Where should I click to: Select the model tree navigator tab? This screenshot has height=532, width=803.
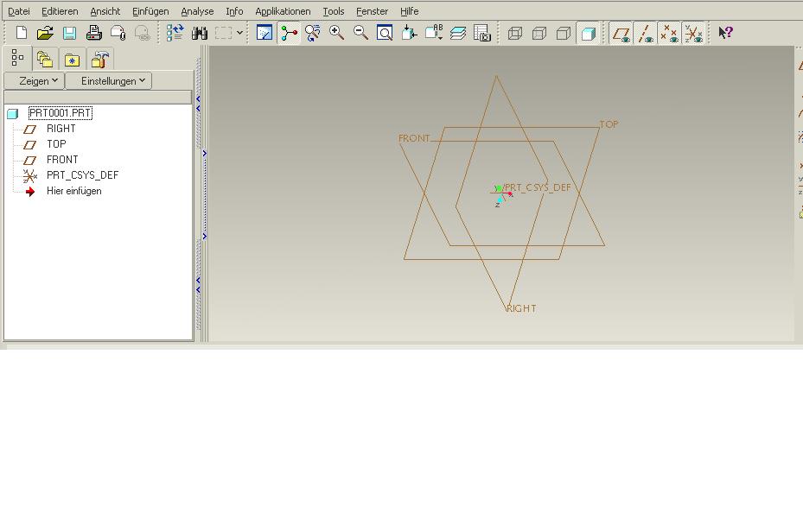[x=17, y=58]
